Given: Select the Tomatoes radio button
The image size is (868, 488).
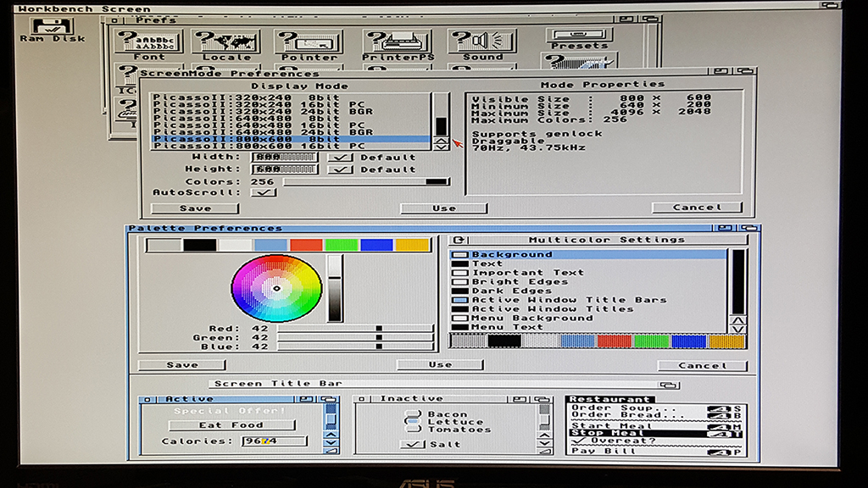Looking at the screenshot, I should point(413,429).
